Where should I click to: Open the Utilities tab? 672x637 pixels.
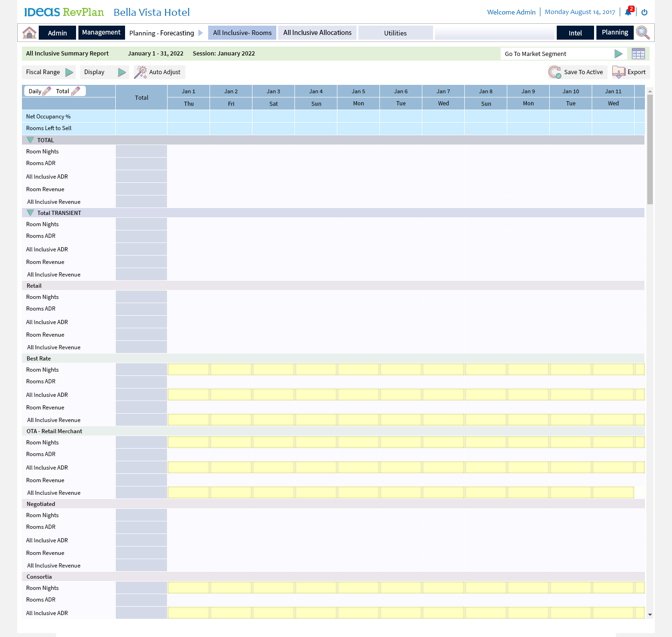point(395,33)
